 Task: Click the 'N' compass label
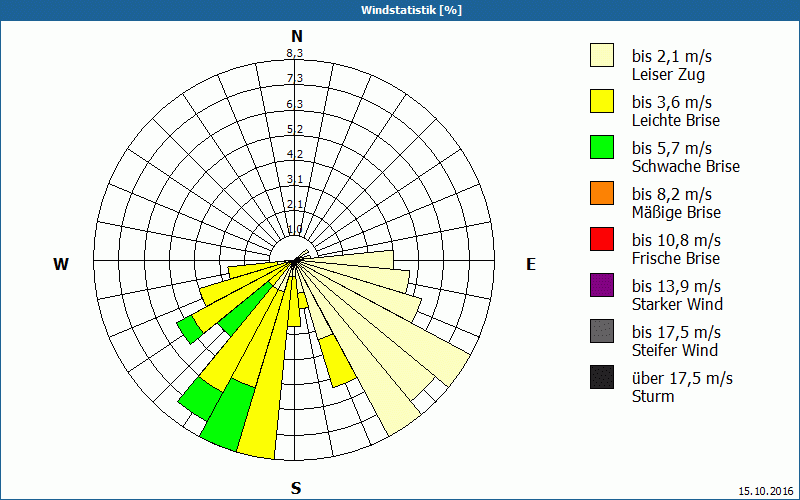[297, 36]
